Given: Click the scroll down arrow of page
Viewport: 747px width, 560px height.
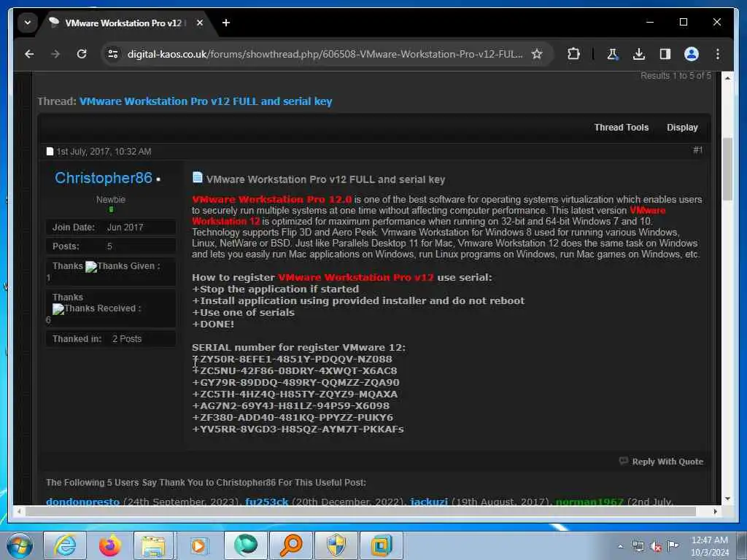Looking at the screenshot, I should (x=727, y=499).
